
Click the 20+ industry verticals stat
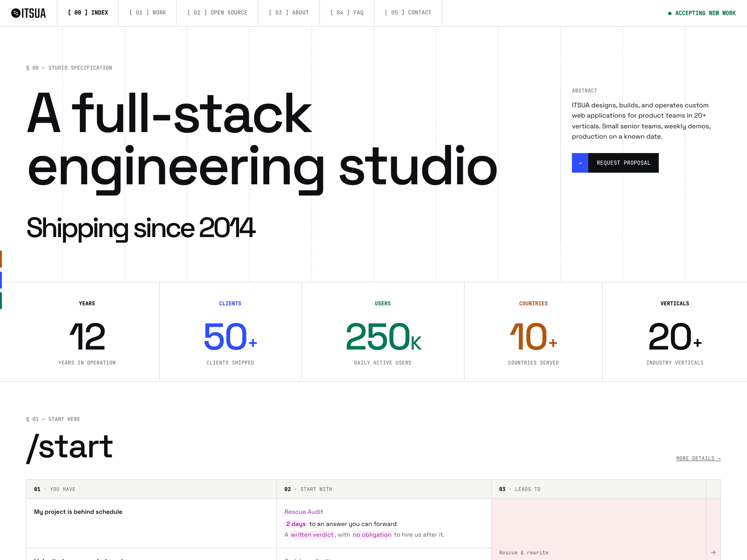click(675, 332)
